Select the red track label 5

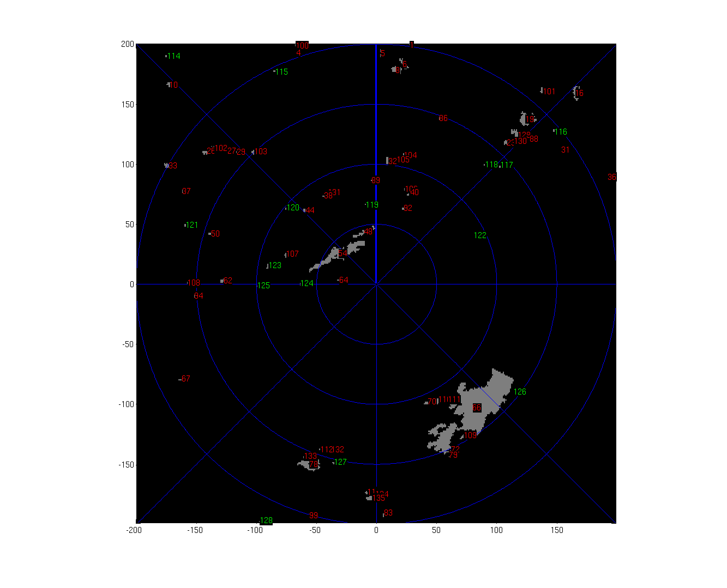click(x=383, y=53)
